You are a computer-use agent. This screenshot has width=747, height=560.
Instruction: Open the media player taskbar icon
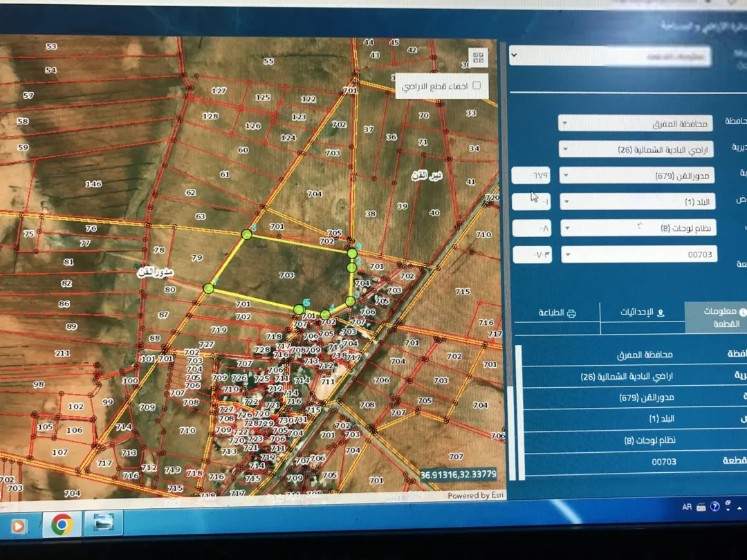coord(17,525)
